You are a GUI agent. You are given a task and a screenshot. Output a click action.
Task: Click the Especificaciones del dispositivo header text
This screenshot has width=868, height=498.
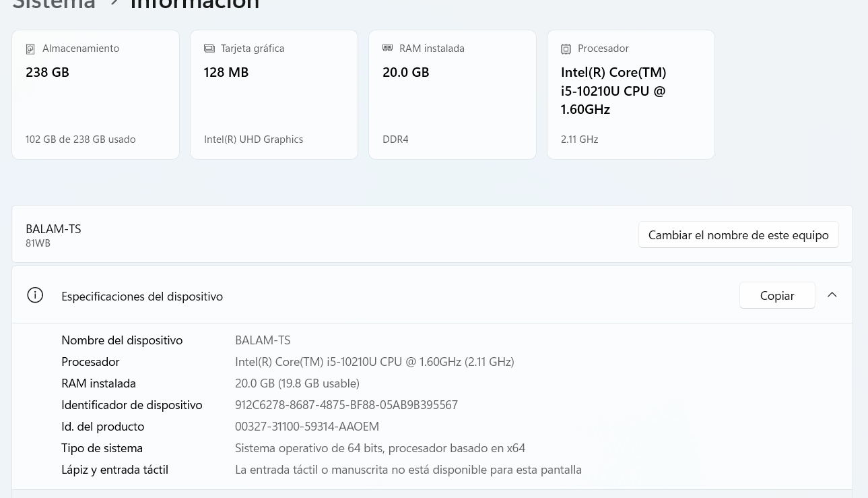[142, 297]
